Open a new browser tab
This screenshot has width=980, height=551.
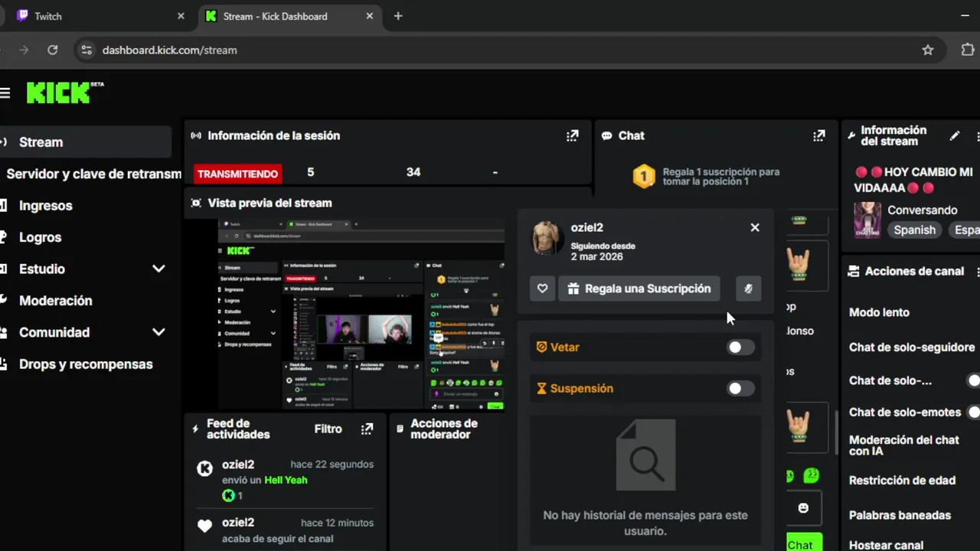[397, 16]
